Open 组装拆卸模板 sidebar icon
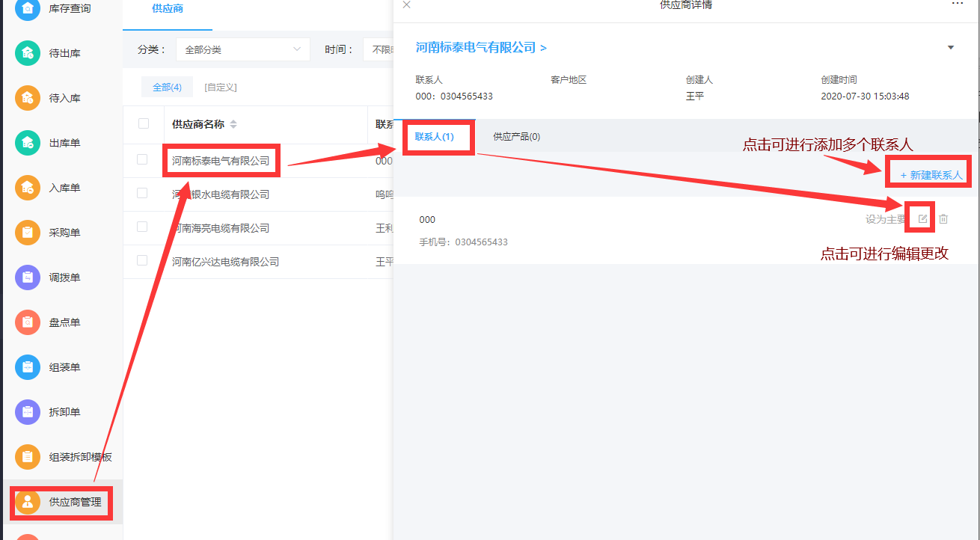The height and width of the screenshot is (540, 980). [x=28, y=457]
